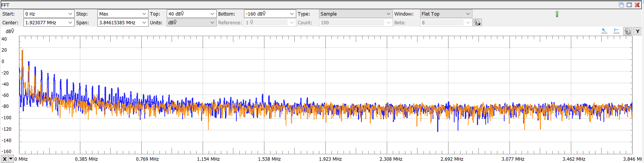The image size is (644, 163).
Task: Open the Top dropdown showing 40 dBV
Action: (x=212, y=14)
